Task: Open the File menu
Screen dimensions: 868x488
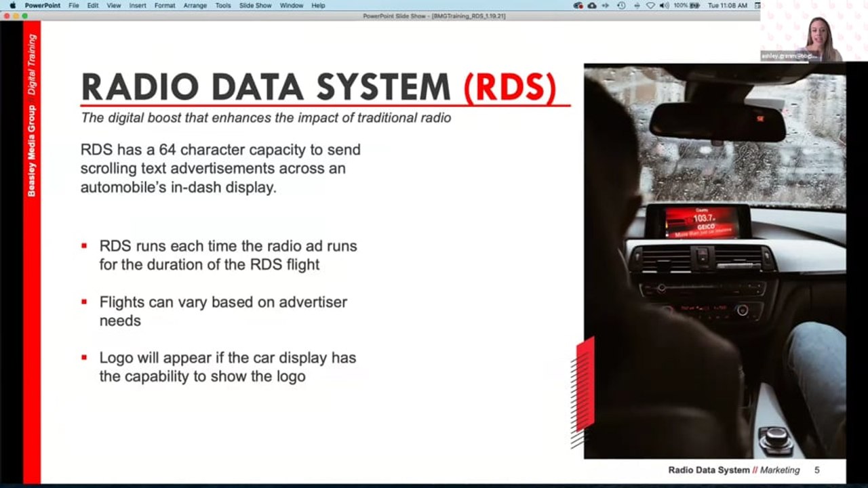Action: coord(74,5)
